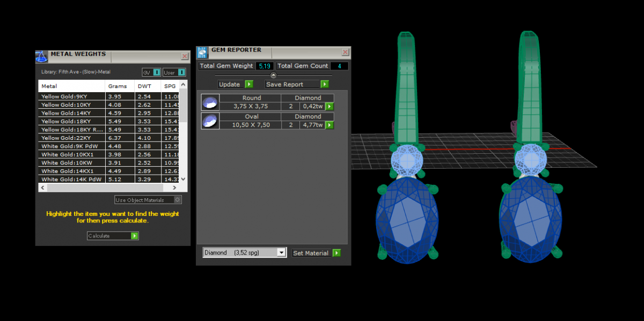This screenshot has width=644, height=321.
Task: Click green arrow next to 0,42tw
Action: point(330,107)
